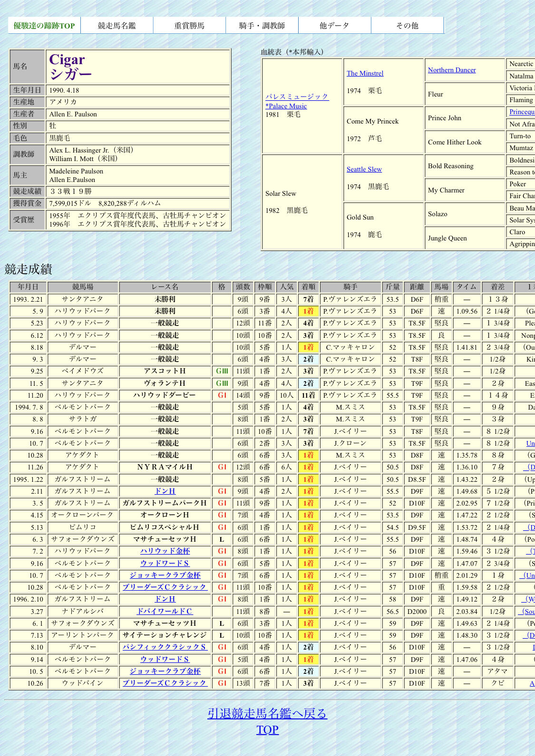This screenshot has height=756, width=535.
Task: Select the birth date value 1990. 4.18
Action: tap(64, 90)
